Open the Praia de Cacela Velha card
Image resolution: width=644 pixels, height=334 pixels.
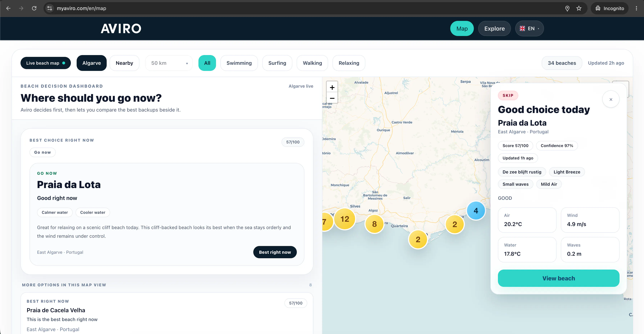tap(167, 313)
